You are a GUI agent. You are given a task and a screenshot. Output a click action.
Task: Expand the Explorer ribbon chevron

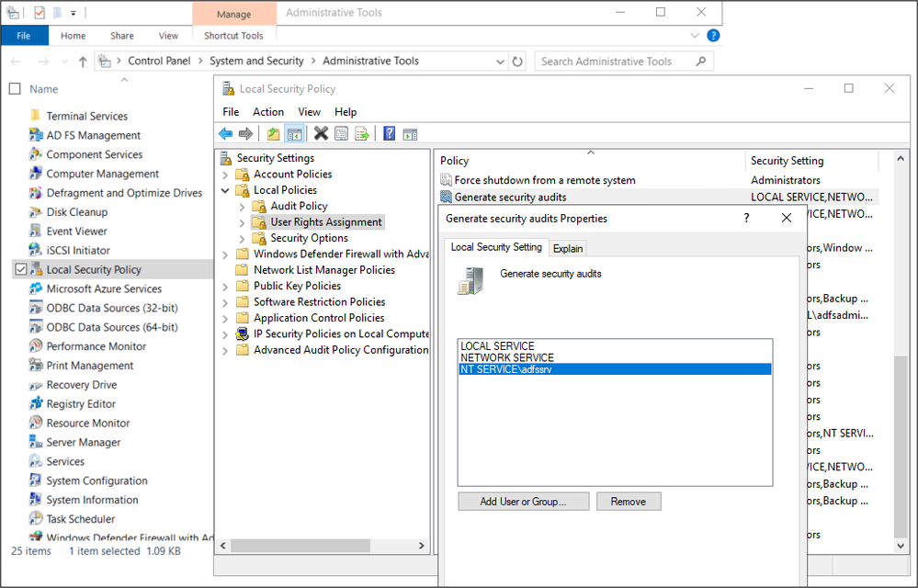coord(695,36)
